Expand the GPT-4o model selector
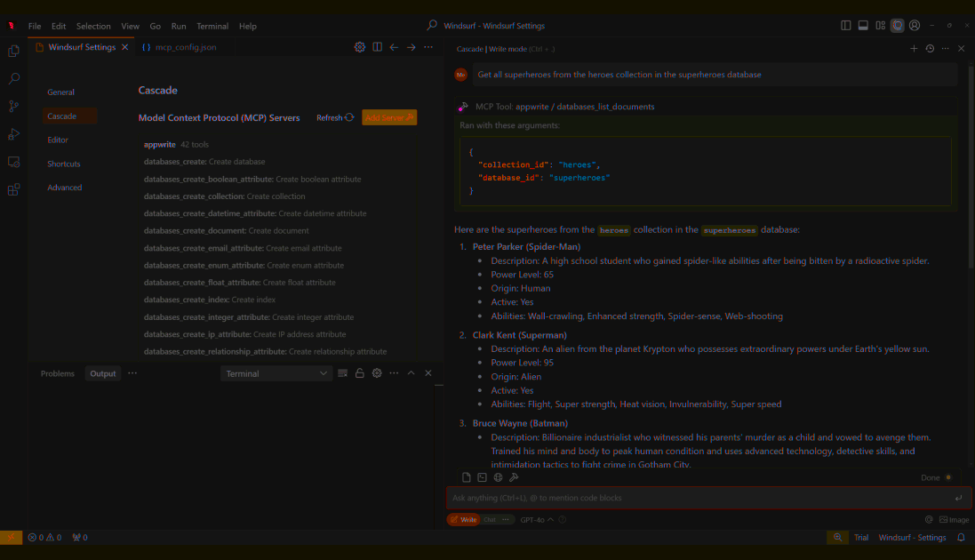Image resolution: width=975 pixels, height=560 pixels. tap(537, 519)
